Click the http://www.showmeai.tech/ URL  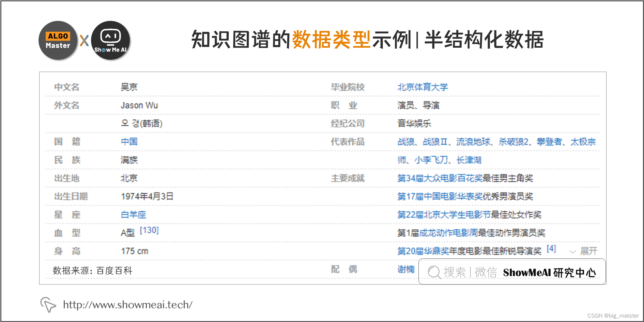click(128, 305)
